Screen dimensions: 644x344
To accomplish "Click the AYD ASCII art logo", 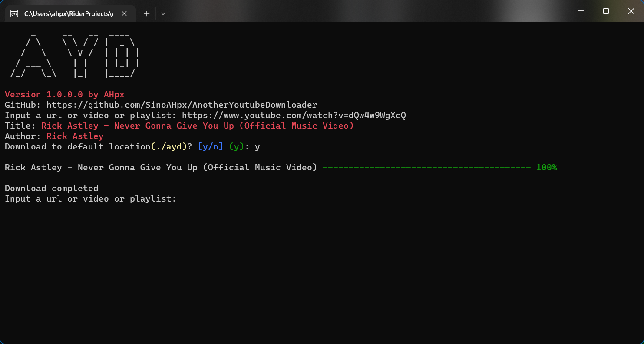I will [75, 55].
